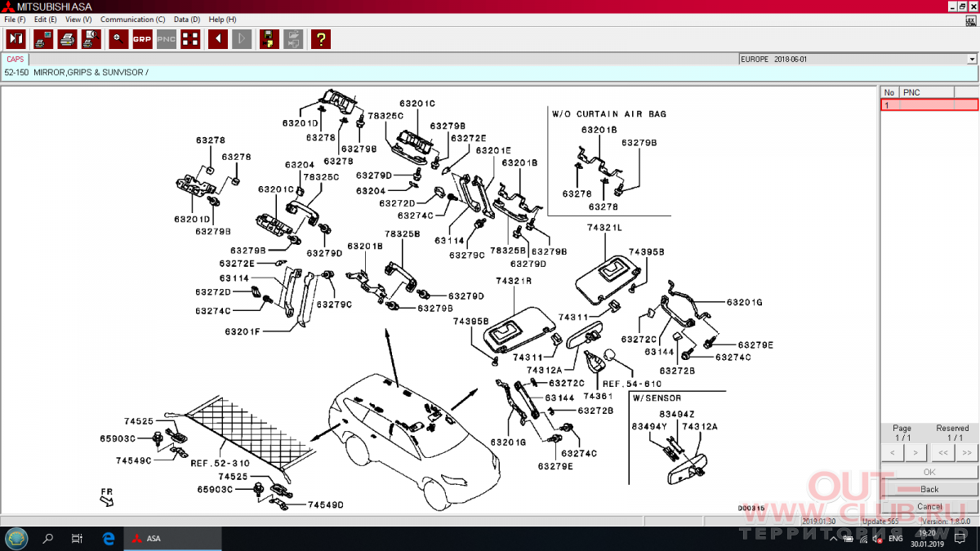
Task: Click part number 74321R on diagram
Action: click(x=514, y=281)
